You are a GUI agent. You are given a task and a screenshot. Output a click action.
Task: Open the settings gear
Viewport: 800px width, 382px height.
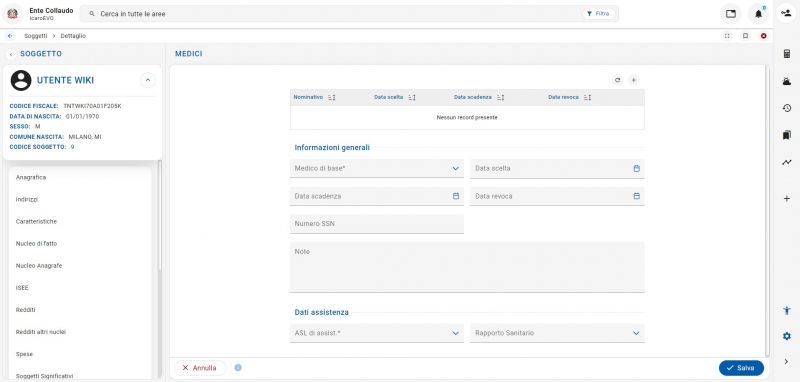pos(787,336)
